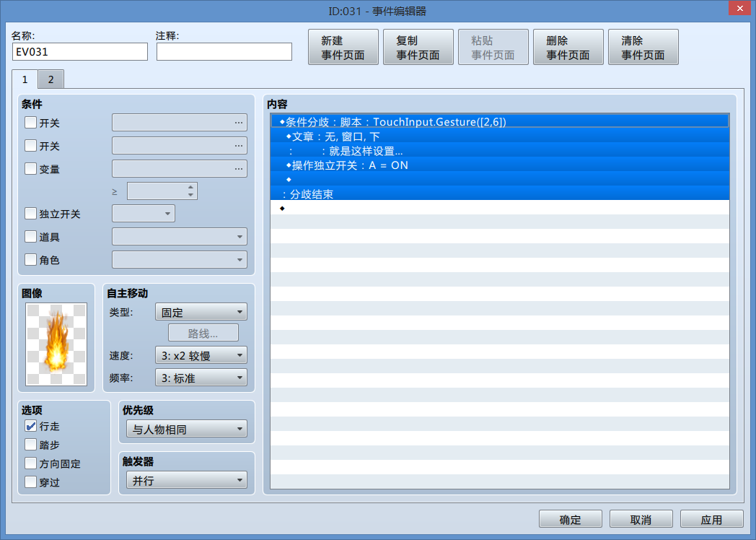This screenshot has height=540, width=756.
Task: Select the 分歧结束 line
Action: point(500,194)
